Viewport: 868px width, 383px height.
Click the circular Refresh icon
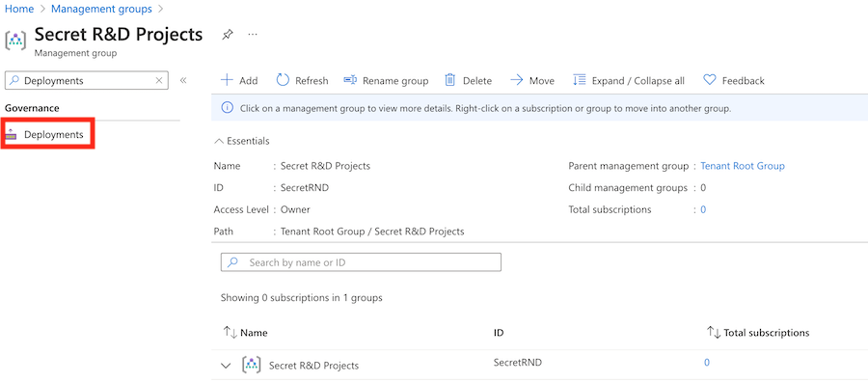(283, 80)
